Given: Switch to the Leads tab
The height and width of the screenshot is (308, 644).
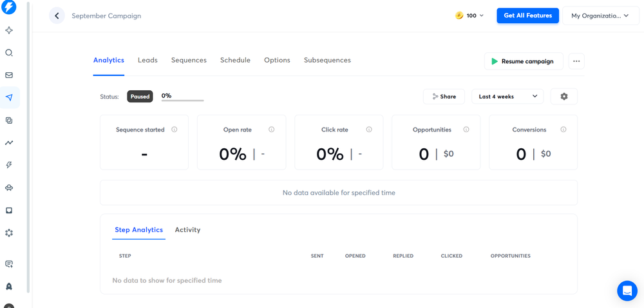Looking at the screenshot, I should click(x=147, y=60).
